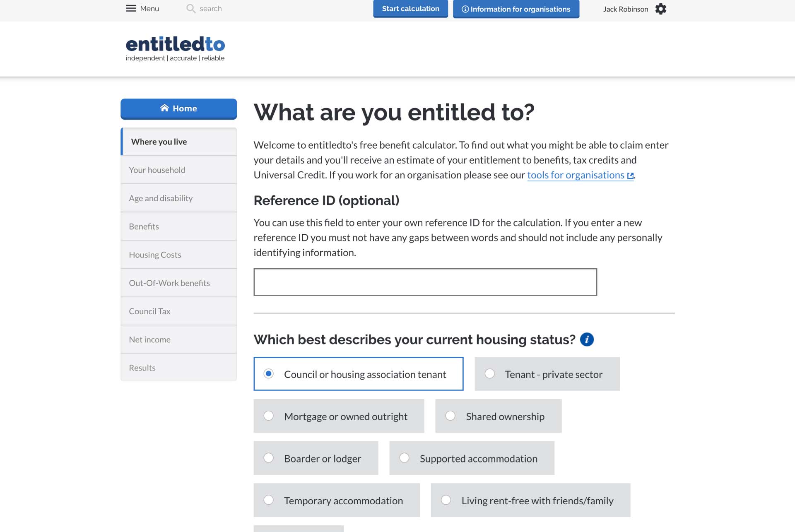
Task: Open the hamburger Menu icon
Action: [131, 8]
